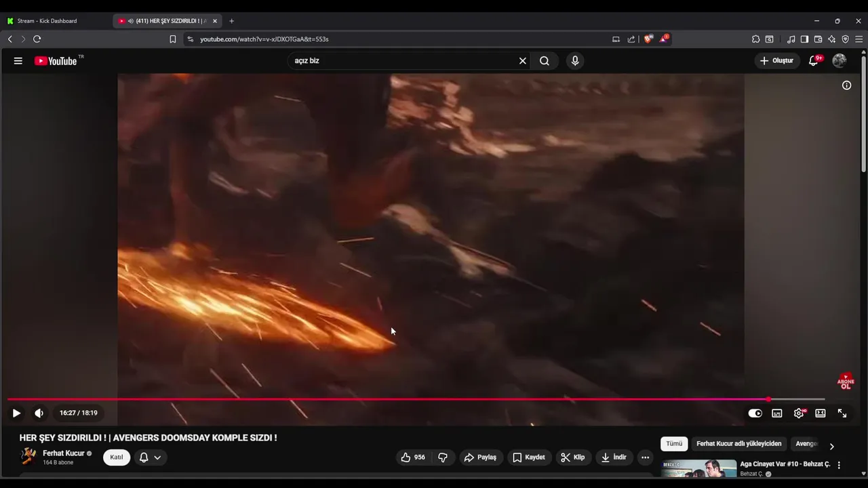Open Leo AI sparkle icon
868x488 pixels.
tap(831, 39)
